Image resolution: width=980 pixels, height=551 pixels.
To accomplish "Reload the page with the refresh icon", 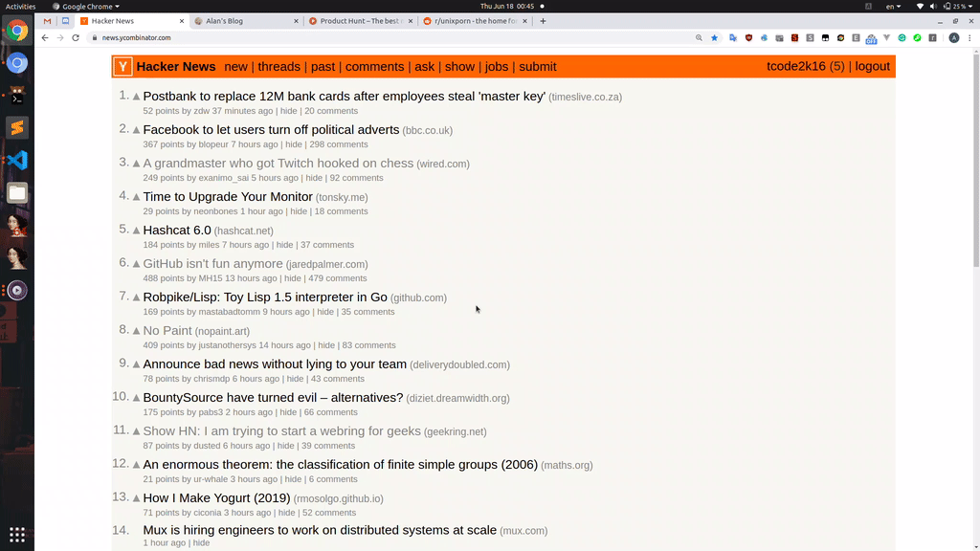I will 76,38.
